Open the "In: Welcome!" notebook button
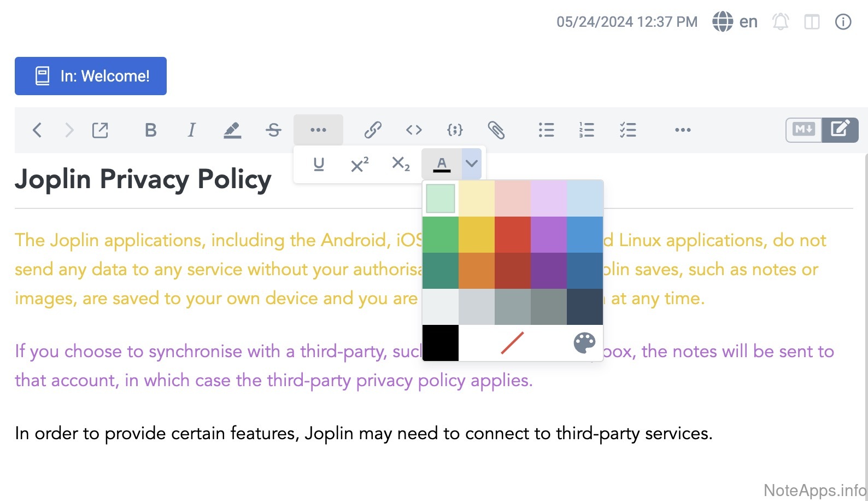Viewport: 868px width, 501px height. (91, 76)
